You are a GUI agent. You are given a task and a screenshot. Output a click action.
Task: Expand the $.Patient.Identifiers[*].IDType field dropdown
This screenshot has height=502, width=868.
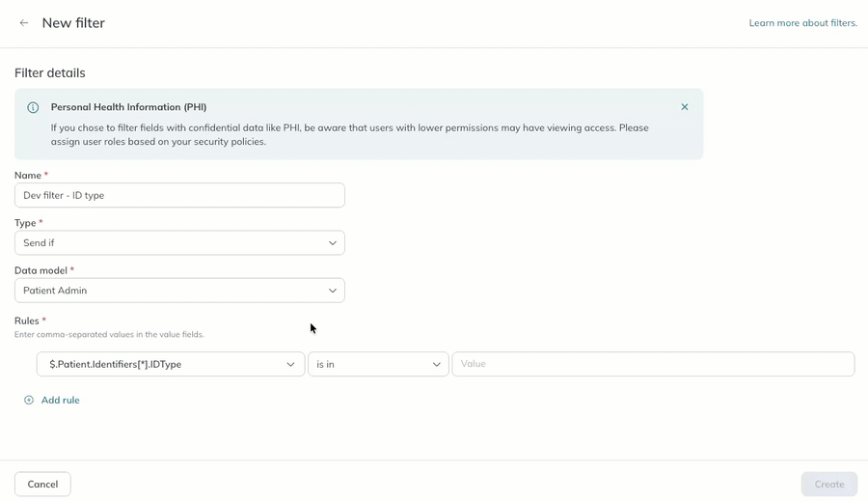171,364
